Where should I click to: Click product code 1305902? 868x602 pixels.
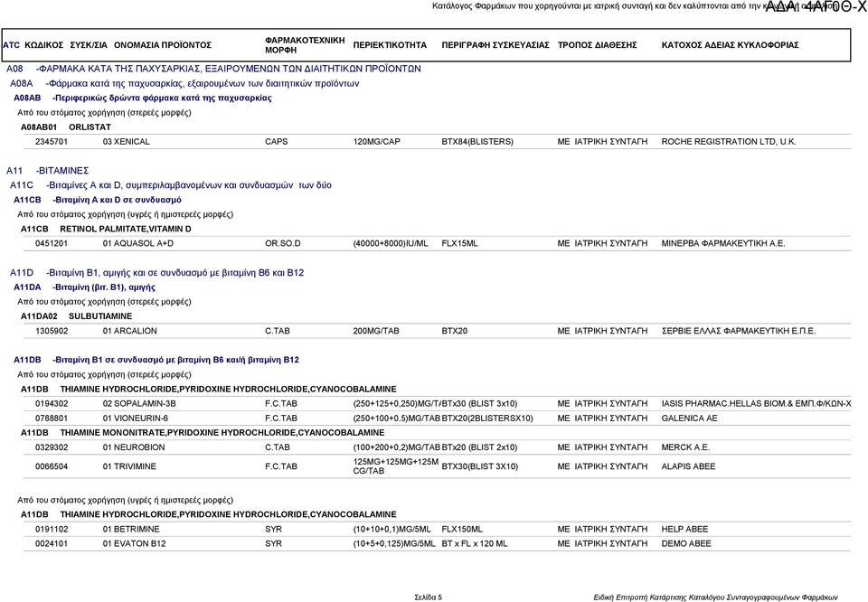[52, 331]
